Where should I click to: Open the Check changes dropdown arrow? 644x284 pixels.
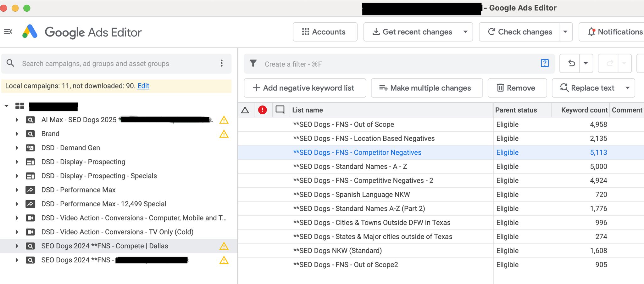click(565, 32)
